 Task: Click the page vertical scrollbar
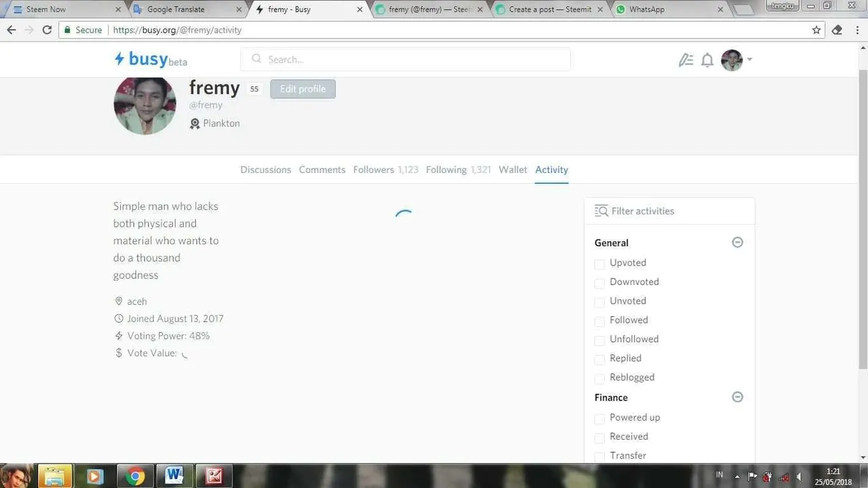coord(863,220)
